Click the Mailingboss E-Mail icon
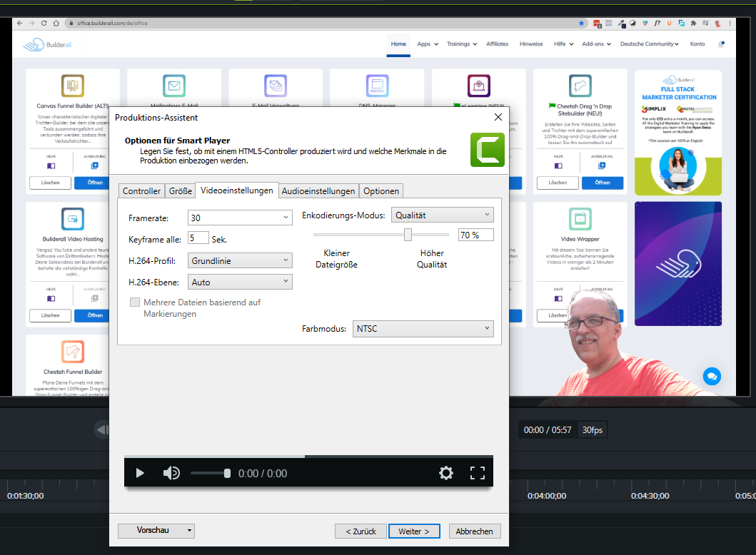Image resolution: width=756 pixels, height=555 pixels. (174, 86)
